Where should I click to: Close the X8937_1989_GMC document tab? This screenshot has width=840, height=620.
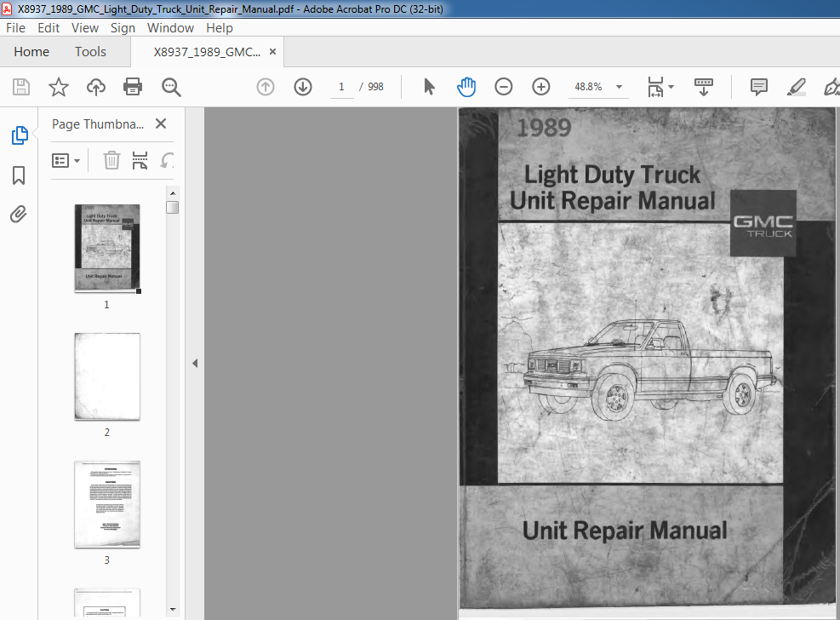point(272,51)
